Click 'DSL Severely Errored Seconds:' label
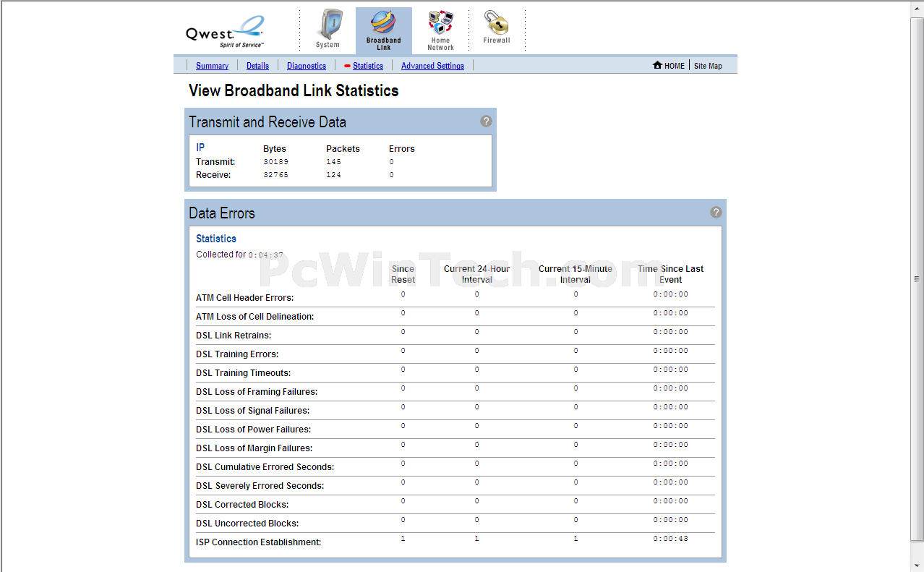Image resolution: width=924 pixels, height=572 pixels. [260, 486]
